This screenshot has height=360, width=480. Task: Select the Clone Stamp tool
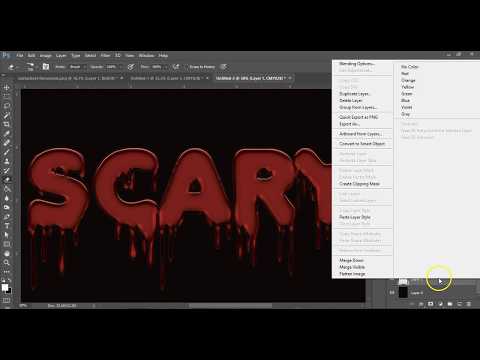6,161
